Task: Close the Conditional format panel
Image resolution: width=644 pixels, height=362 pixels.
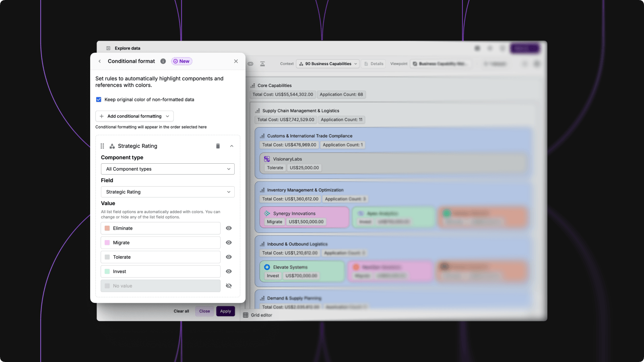Action: pos(236,62)
